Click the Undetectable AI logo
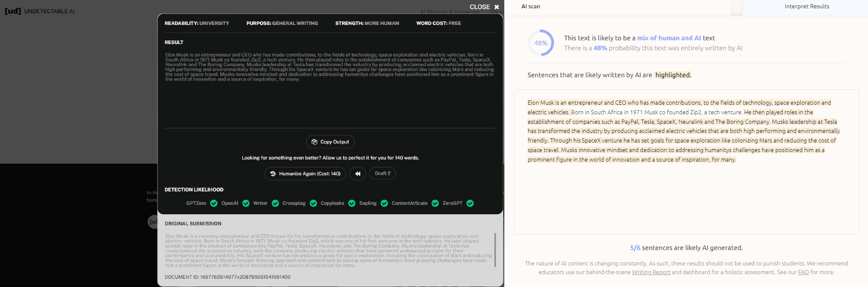The width and height of the screenshot is (868, 287). pos(40,11)
